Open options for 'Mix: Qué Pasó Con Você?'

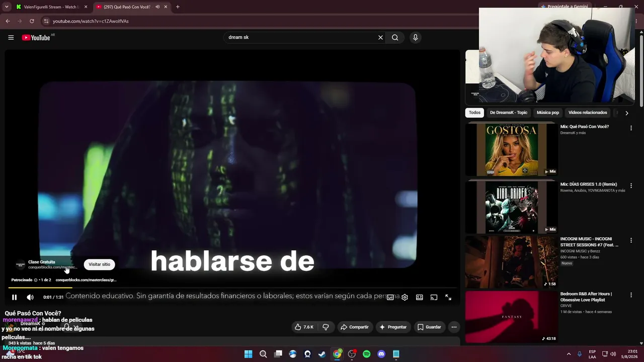point(631,128)
